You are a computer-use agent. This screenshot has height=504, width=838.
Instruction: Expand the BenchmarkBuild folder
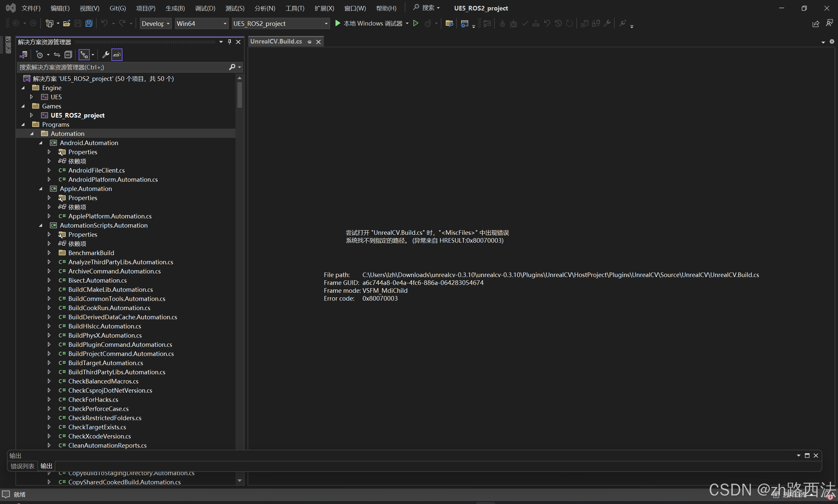coord(49,253)
